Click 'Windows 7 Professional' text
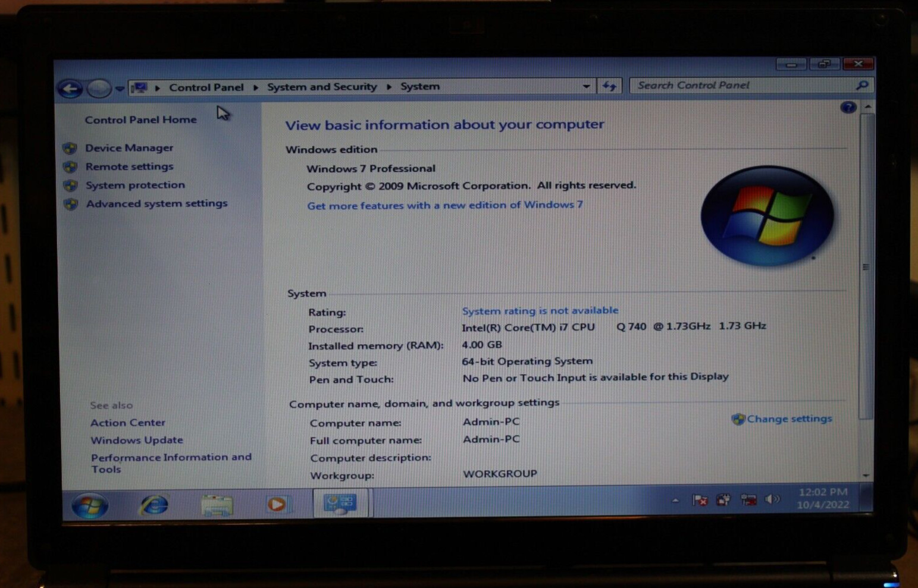Image resolution: width=918 pixels, height=588 pixels. [x=371, y=168]
